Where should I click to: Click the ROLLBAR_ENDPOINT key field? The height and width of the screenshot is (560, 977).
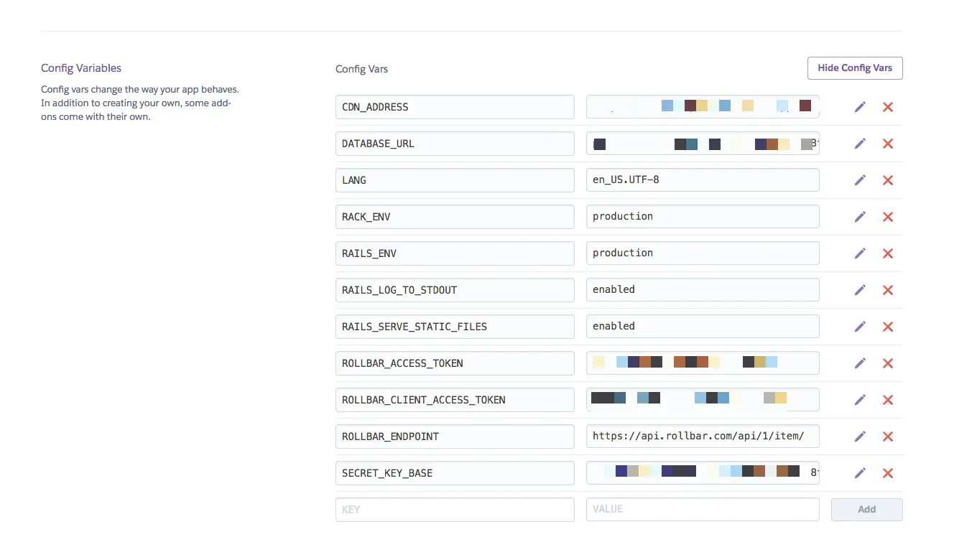(455, 437)
